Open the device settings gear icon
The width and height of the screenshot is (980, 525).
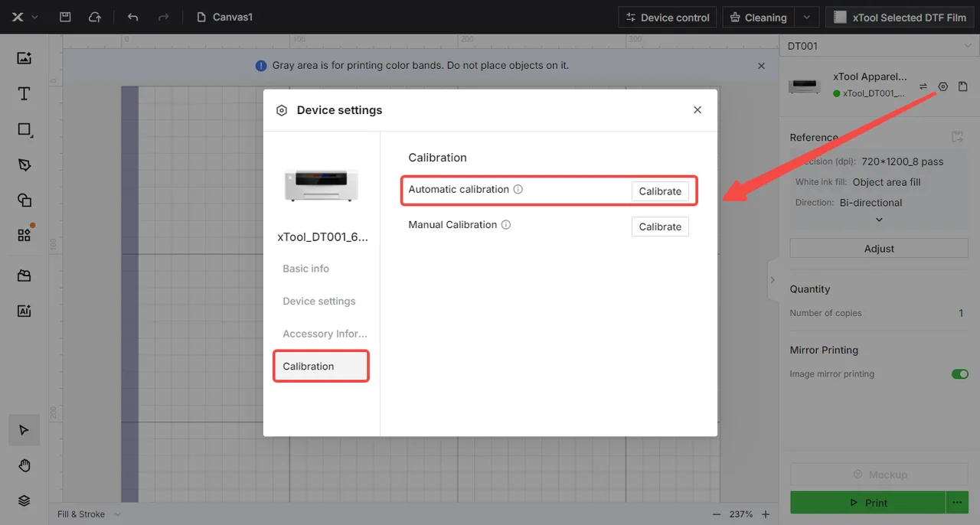pyautogui.click(x=943, y=86)
